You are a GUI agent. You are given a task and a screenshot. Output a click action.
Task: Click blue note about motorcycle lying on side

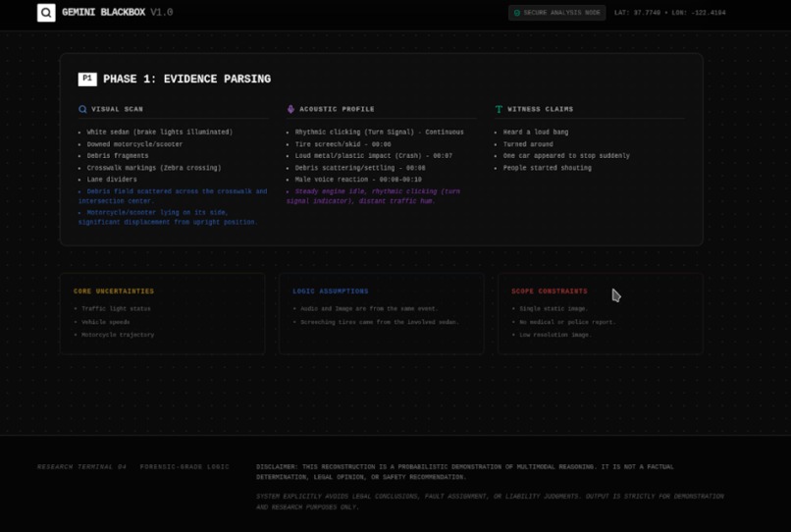point(168,217)
